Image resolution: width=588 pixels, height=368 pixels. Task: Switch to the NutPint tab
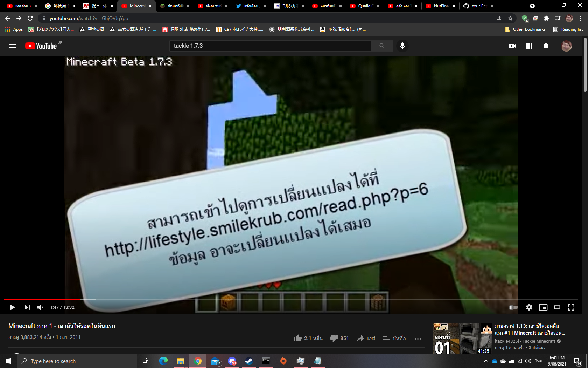(x=440, y=6)
